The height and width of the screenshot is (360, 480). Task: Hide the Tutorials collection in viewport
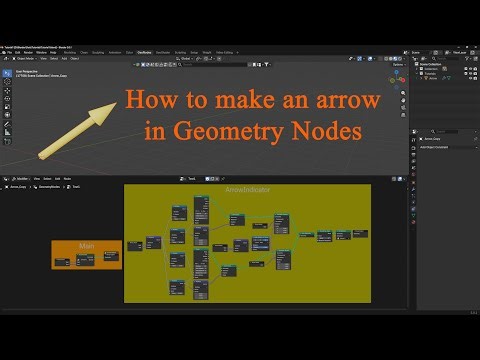coord(471,73)
